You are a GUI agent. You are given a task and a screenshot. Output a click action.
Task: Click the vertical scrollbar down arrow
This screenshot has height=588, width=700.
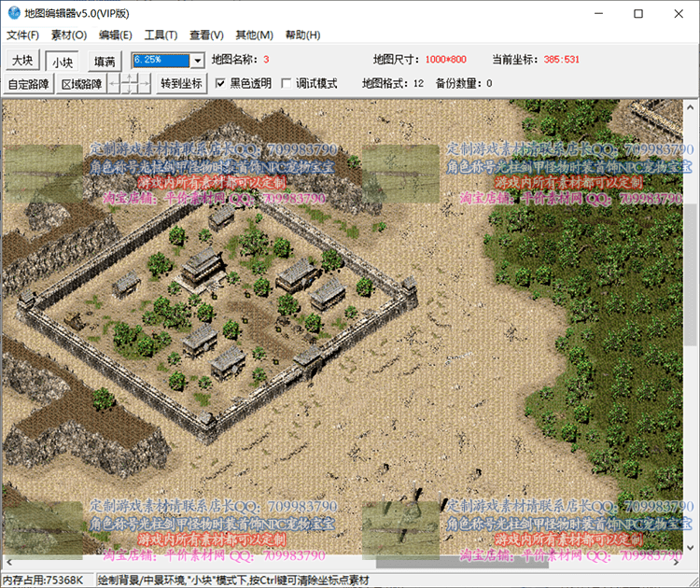tap(690, 547)
